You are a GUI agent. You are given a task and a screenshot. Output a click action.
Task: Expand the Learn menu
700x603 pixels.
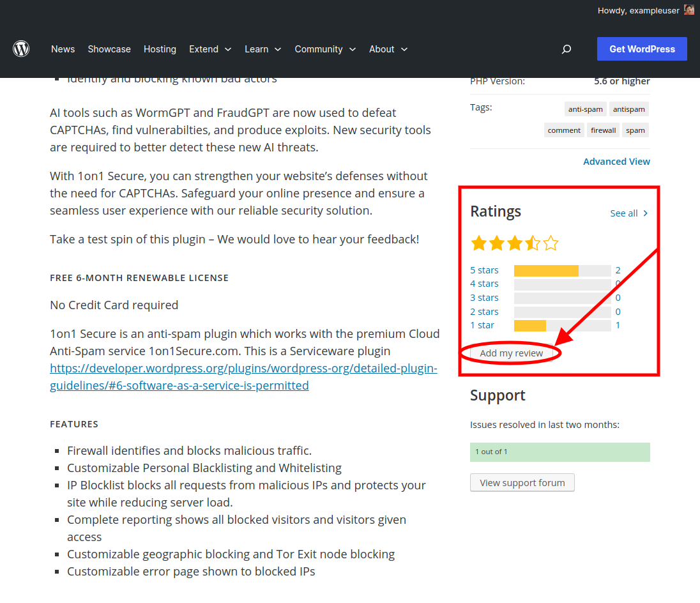click(262, 49)
